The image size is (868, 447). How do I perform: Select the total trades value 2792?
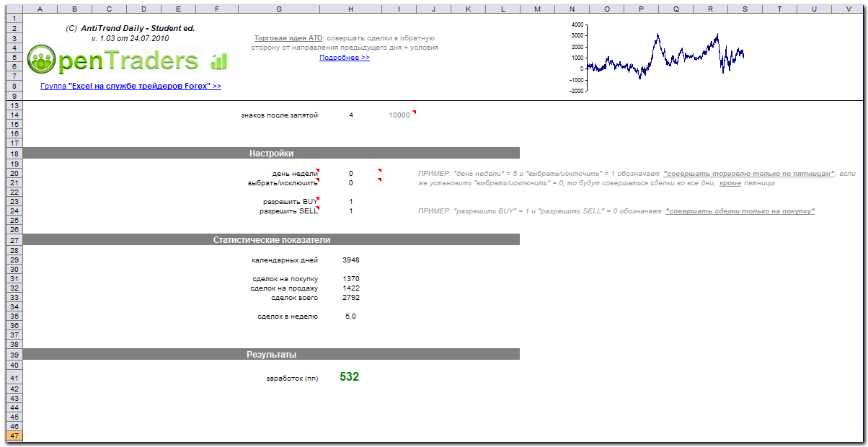pos(351,297)
